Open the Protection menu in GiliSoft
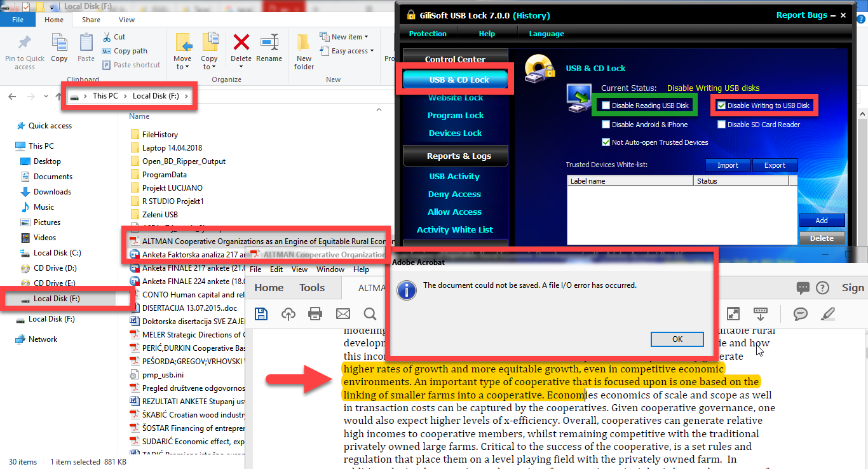868x469 pixels. click(428, 34)
